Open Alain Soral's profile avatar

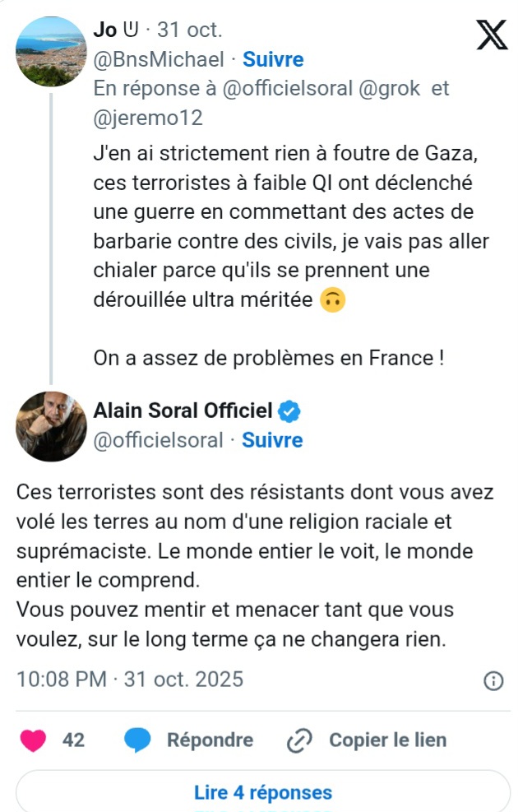(51, 425)
